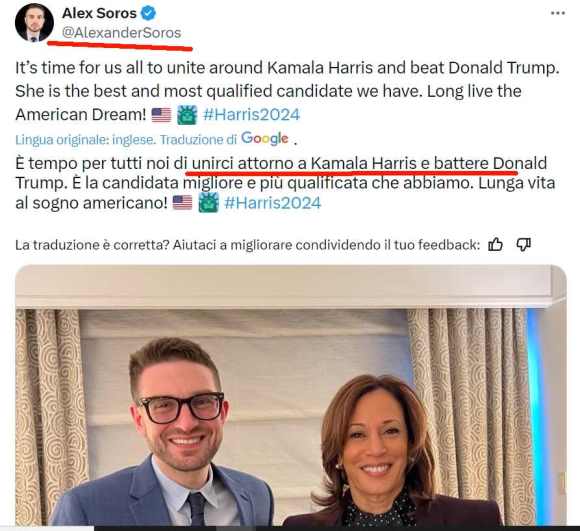Image resolution: width=580 pixels, height=531 pixels.
Task: Open the three-dot more options menu
Action: [x=557, y=13]
